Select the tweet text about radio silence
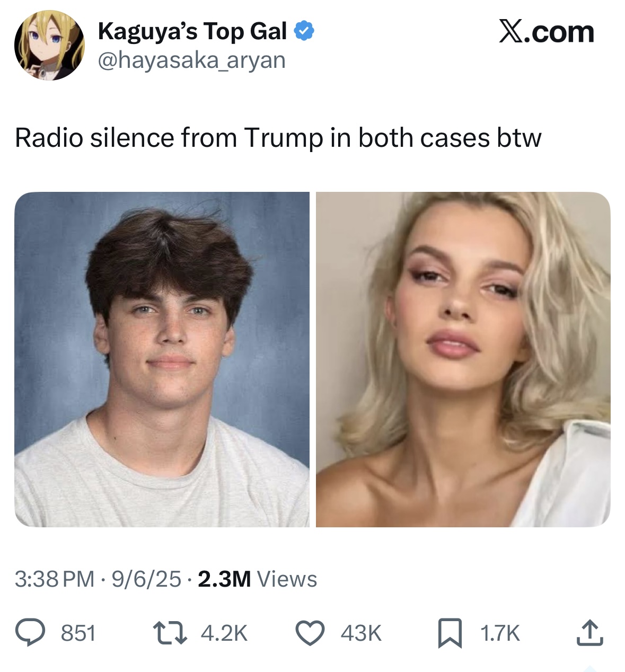Image resolution: width=625 pixels, height=672 pixels. (278, 138)
